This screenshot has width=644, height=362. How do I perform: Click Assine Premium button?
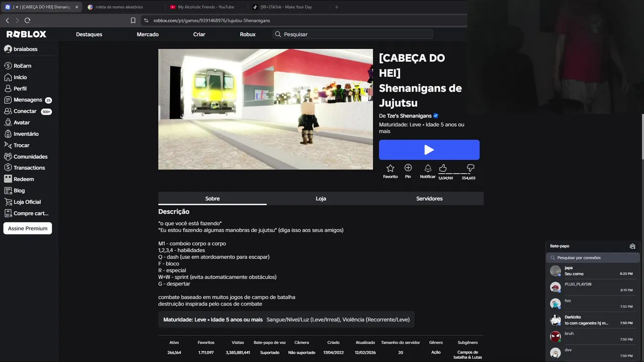point(28,228)
